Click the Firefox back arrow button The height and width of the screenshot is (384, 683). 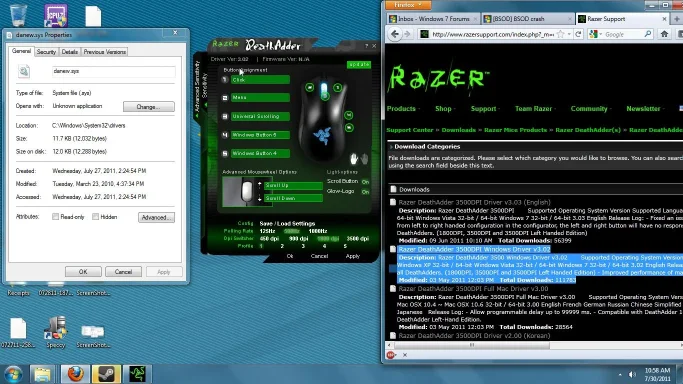point(395,34)
